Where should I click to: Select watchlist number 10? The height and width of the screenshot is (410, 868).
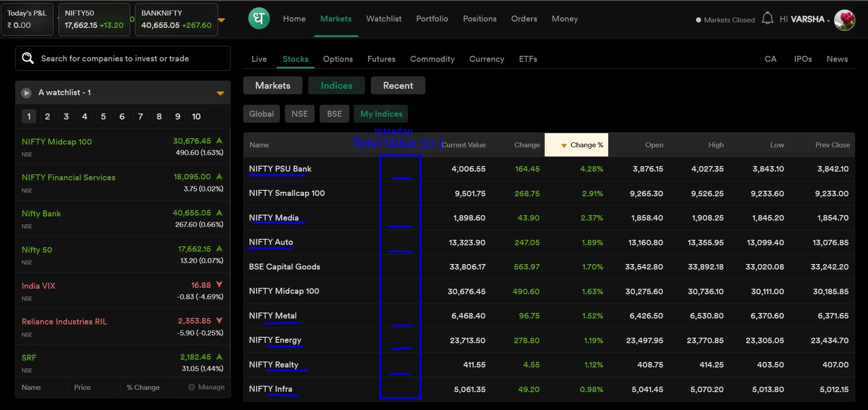197,116
